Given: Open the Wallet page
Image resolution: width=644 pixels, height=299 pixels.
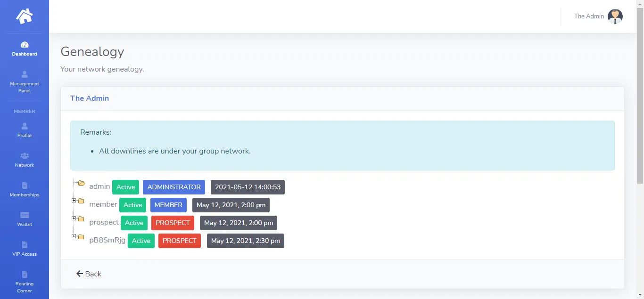Looking at the screenshot, I should (25, 219).
